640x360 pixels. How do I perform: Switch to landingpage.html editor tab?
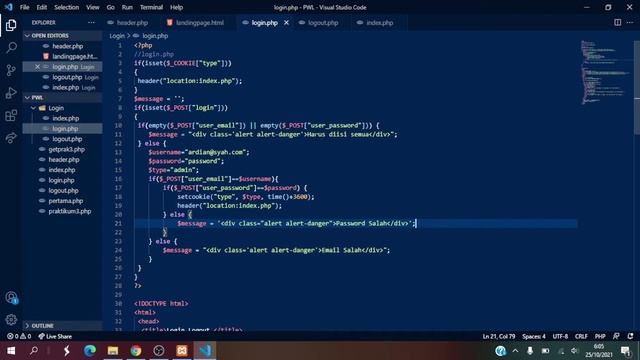199,22
